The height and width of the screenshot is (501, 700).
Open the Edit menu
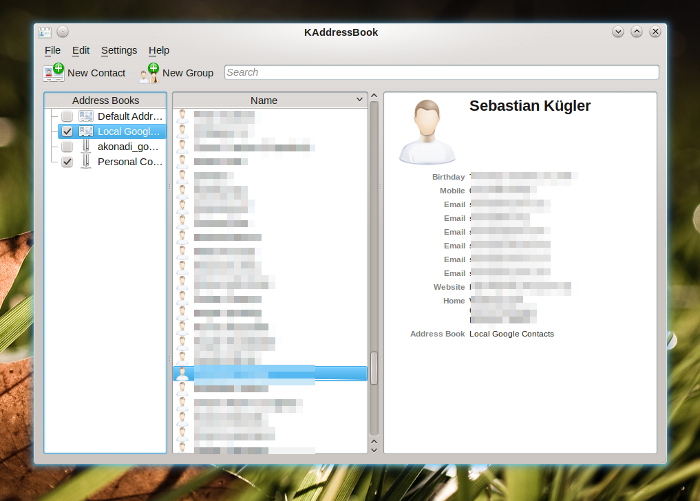point(81,50)
